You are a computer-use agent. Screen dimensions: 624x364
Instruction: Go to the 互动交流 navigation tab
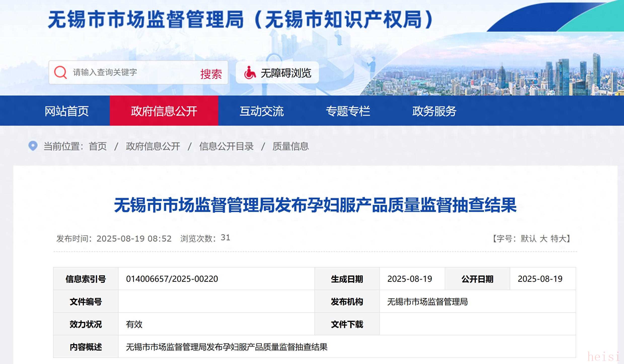[262, 111]
